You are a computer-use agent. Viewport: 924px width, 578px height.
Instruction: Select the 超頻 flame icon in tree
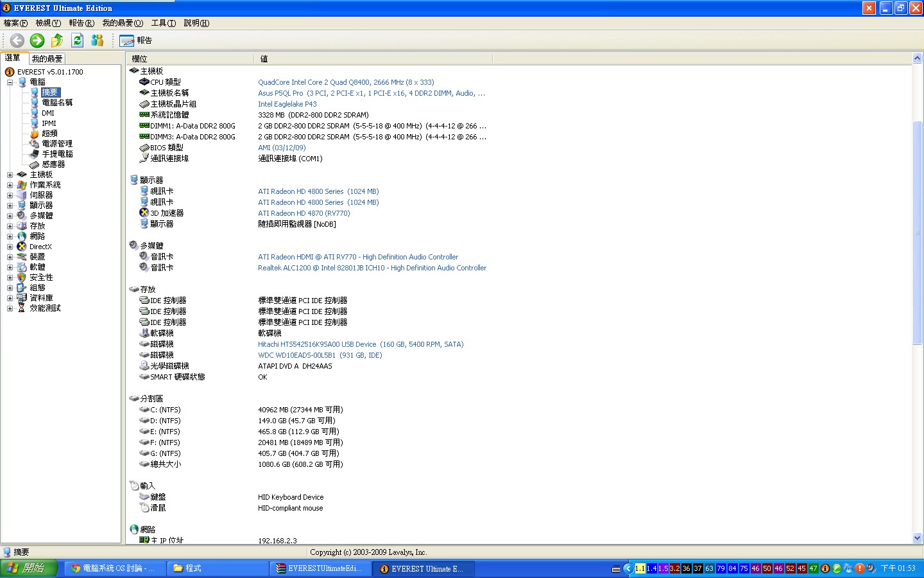35,134
